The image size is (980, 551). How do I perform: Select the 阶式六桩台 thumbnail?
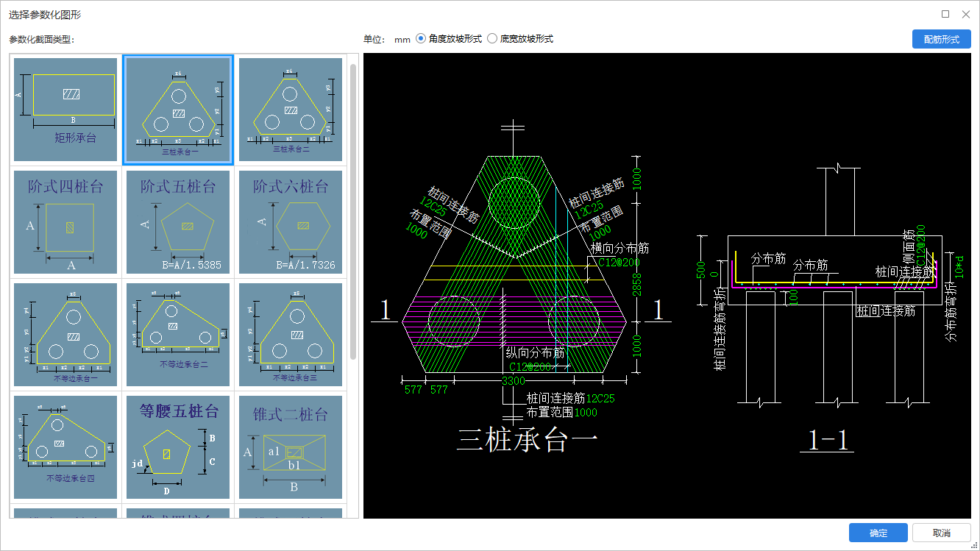tap(291, 222)
